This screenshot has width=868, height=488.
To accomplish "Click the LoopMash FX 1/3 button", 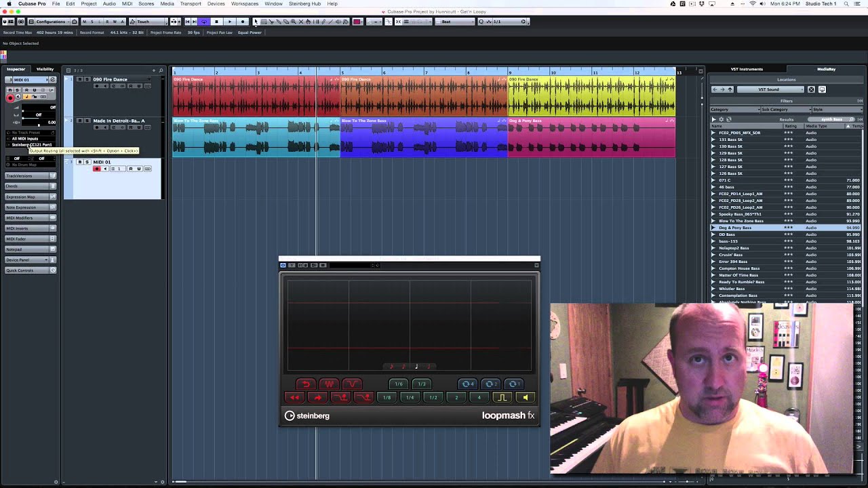I will coord(422,384).
